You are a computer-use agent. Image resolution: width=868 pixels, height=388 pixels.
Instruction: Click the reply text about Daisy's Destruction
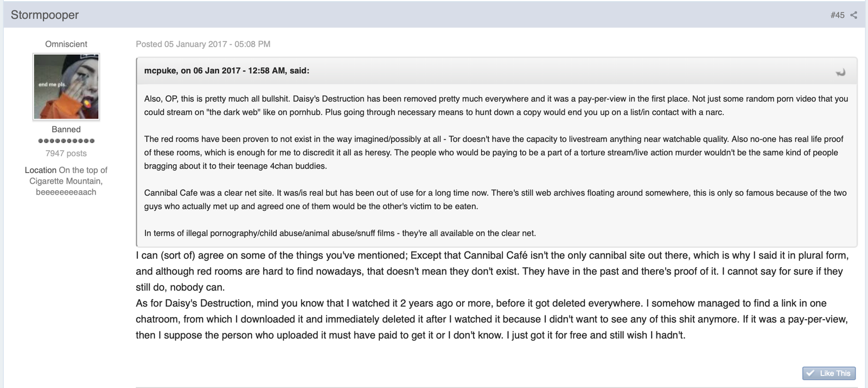[x=492, y=319]
